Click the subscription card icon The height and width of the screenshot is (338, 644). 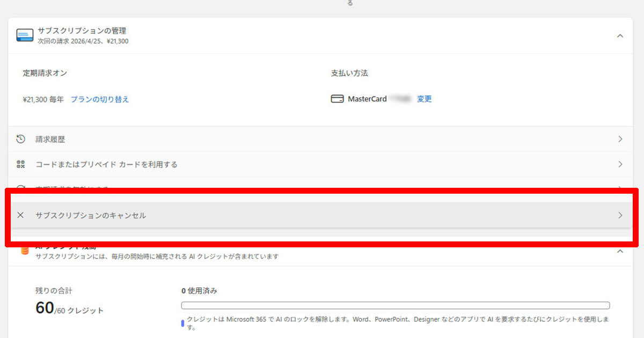25,35
